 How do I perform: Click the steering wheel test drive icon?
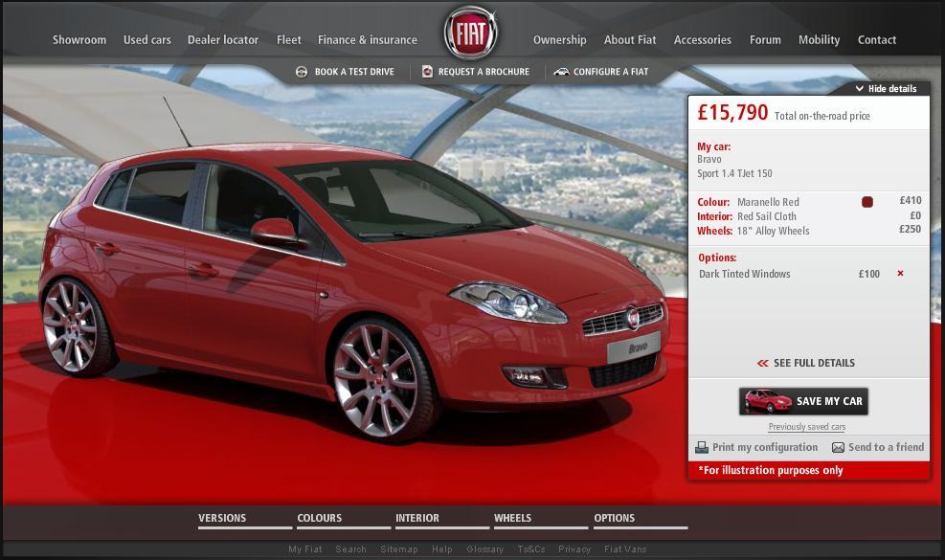[302, 72]
